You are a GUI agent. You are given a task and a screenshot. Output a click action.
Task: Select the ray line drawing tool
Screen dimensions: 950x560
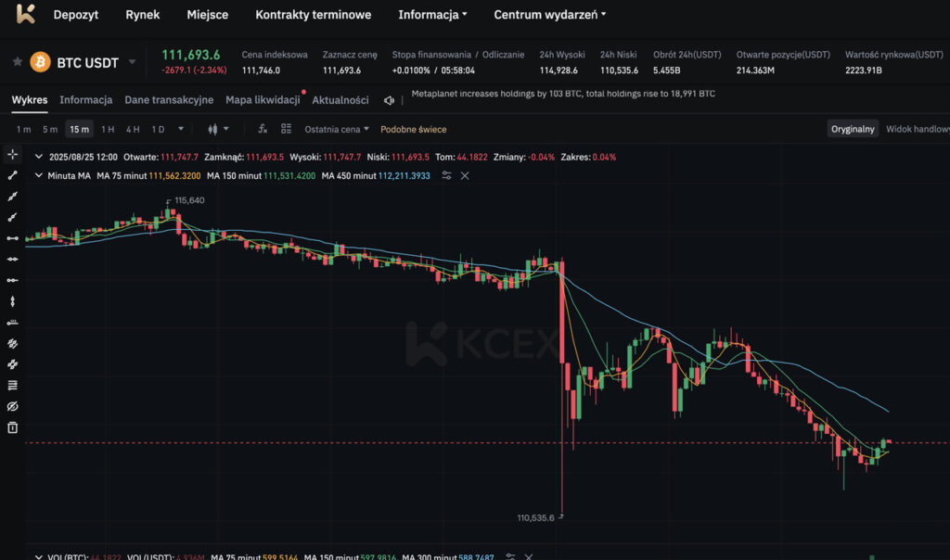[x=12, y=217]
